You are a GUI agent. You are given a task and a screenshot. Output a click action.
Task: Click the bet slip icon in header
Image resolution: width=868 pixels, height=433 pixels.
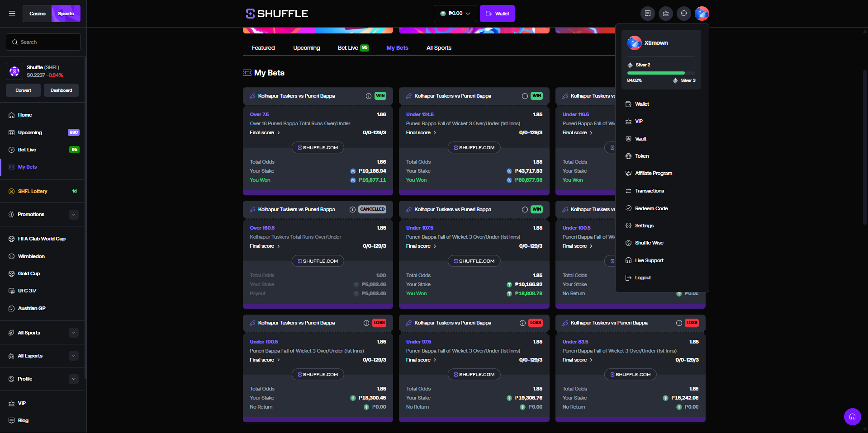coord(648,14)
